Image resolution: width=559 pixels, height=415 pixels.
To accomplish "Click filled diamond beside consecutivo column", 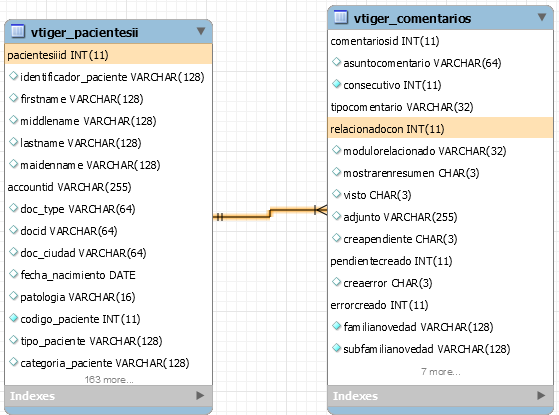I will tap(336, 84).
